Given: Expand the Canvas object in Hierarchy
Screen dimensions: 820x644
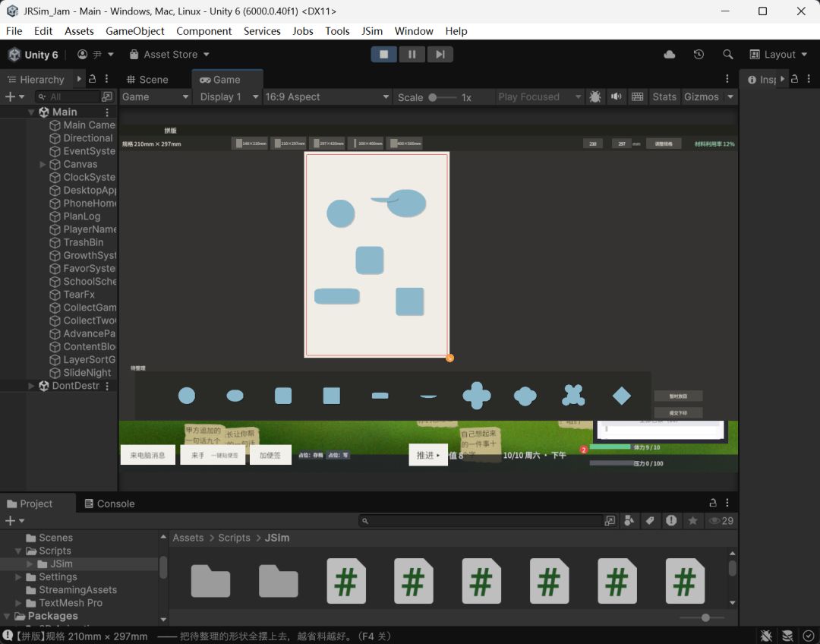Looking at the screenshot, I should pos(43,164).
